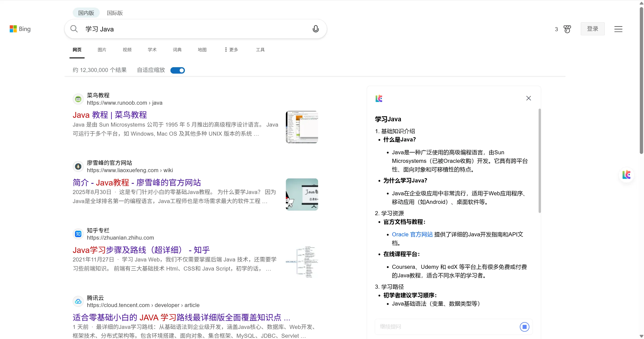Viewport: 644px width, 339px height.
Task: Click the 登录 button
Action: [x=592, y=29]
